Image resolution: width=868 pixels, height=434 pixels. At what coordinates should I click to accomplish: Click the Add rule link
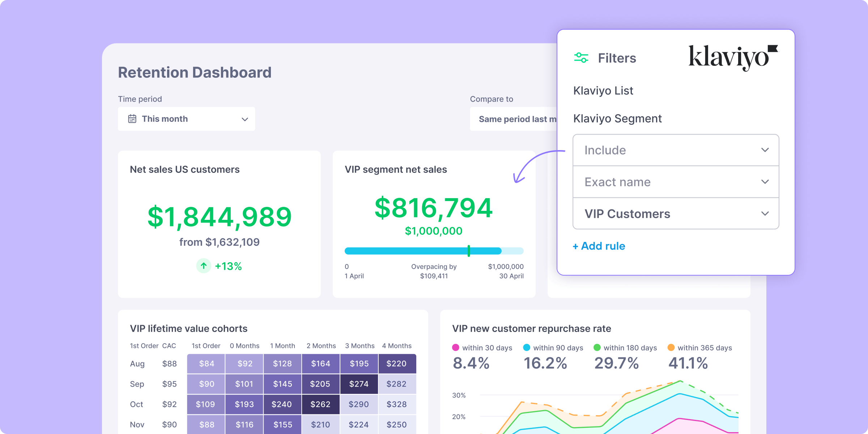[599, 246]
